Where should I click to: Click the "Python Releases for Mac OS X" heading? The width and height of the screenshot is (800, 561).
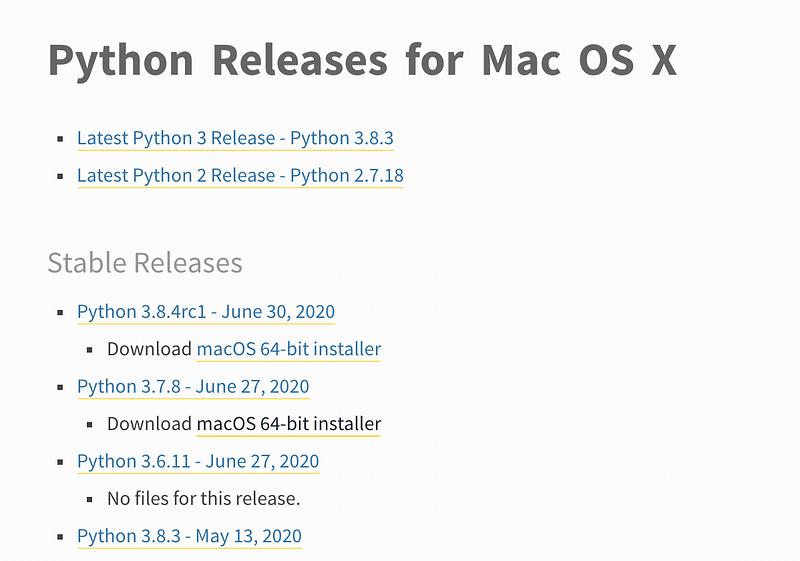362,61
